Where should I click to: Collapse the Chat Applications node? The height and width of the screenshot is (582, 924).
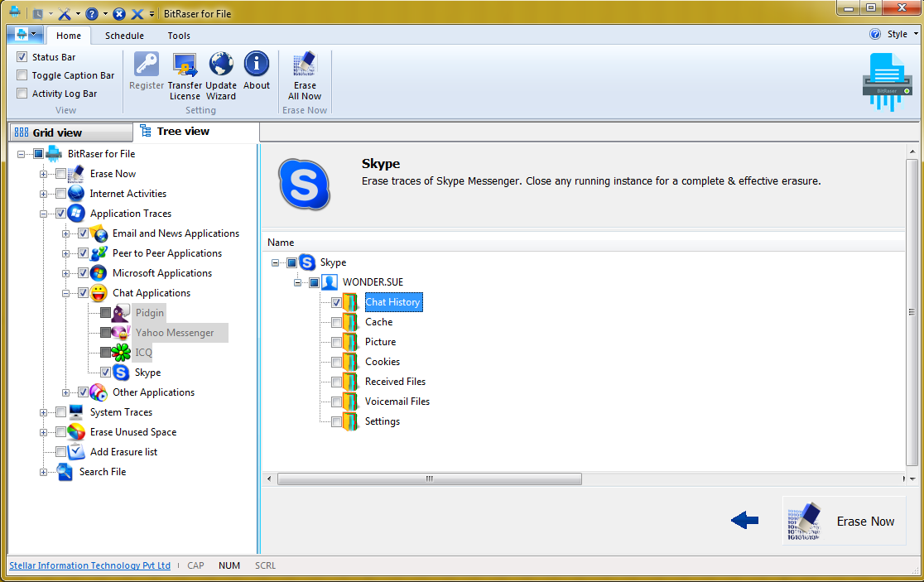coord(66,293)
